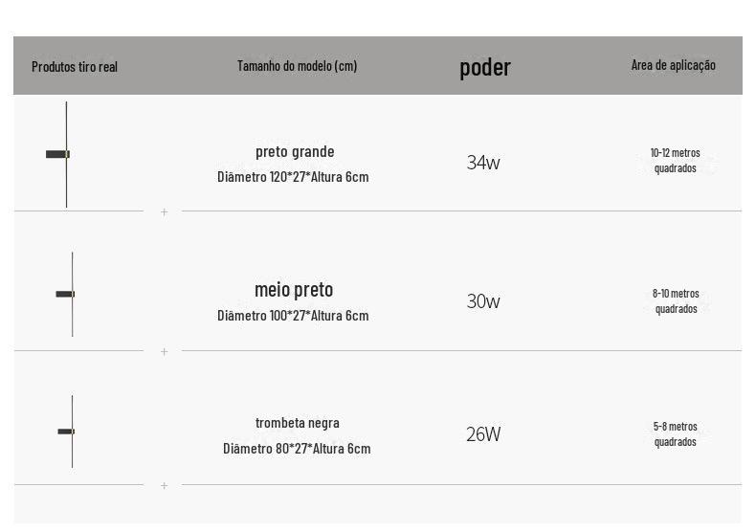
Task: Select the 'Produtos tiro real' column header
Action: pos(75,67)
